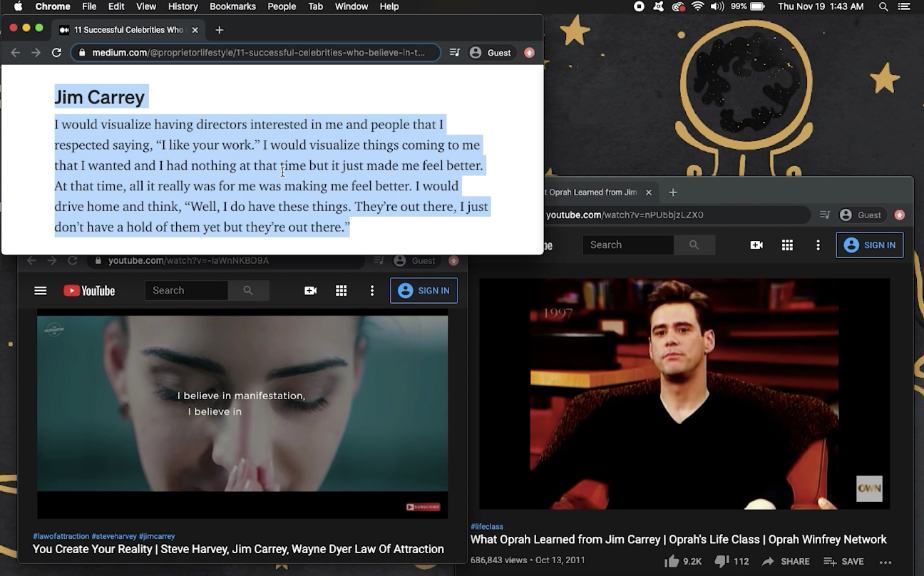Click the What Oprah Learned video title
Viewport: 924px width, 576px height.
tap(679, 540)
